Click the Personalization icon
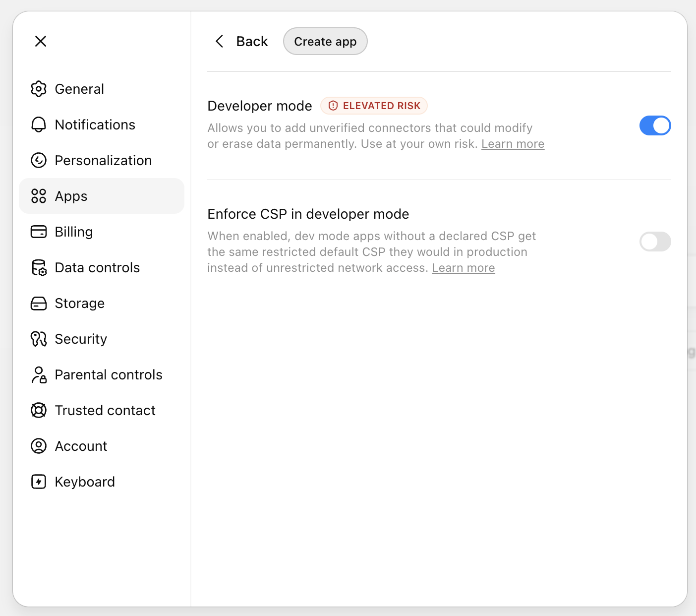The width and height of the screenshot is (696, 616). (39, 160)
